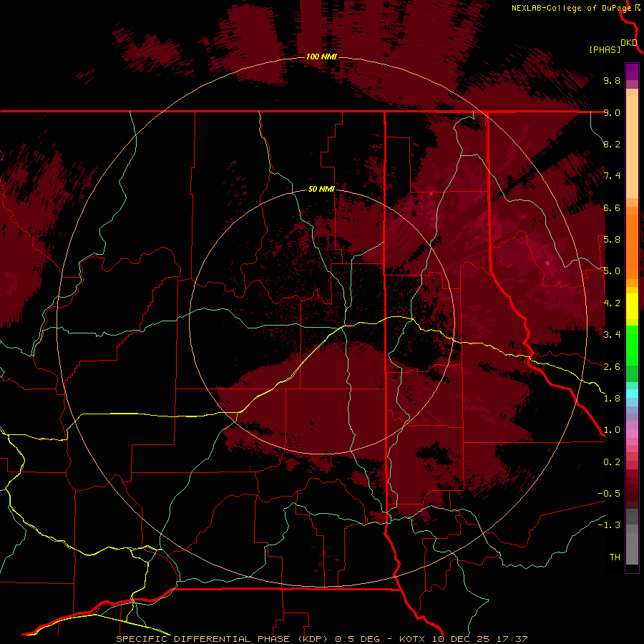Click the 7.4 scale value
This screenshot has width=644, height=644.
612,176
